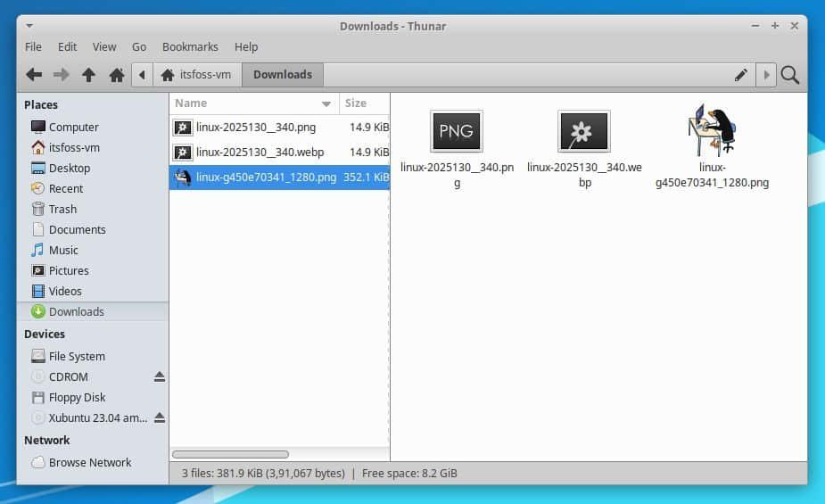Select Browse Network in sidebar
The height and width of the screenshot is (504, 825).
90,462
